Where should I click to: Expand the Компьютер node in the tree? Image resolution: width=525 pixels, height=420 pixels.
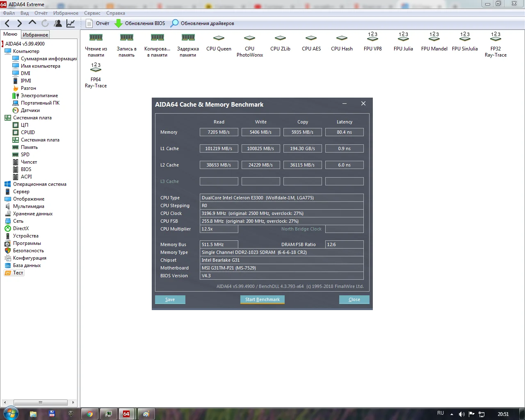click(x=26, y=51)
